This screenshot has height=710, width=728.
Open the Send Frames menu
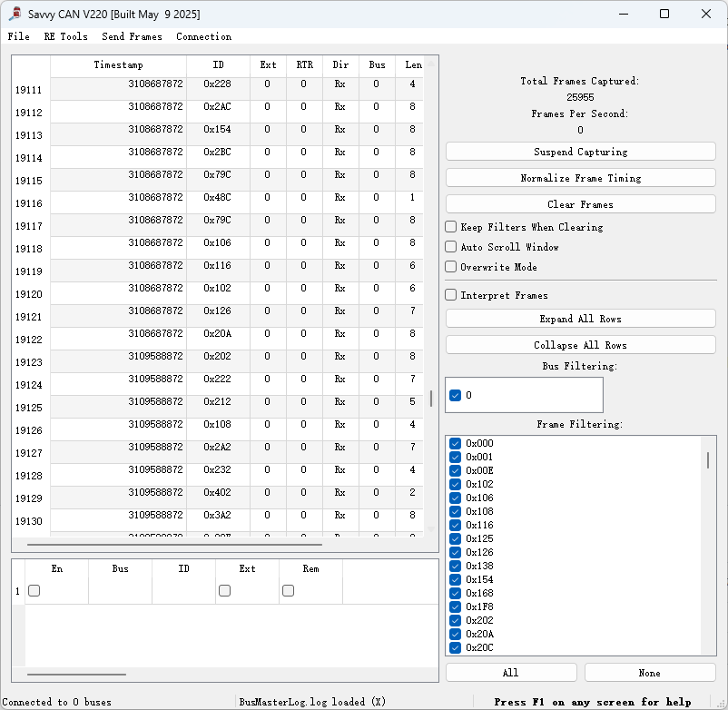[x=132, y=36]
